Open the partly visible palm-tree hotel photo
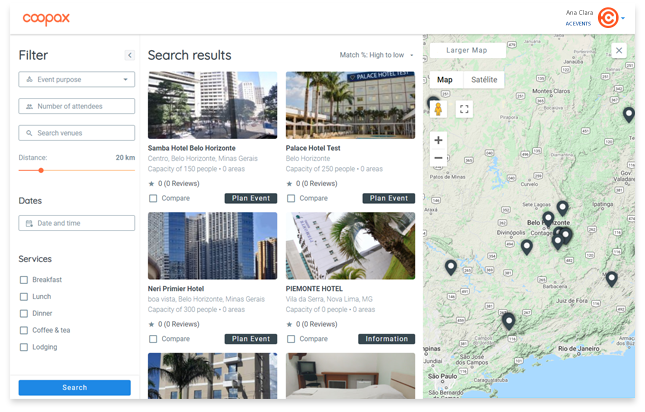The image size is (645, 412). pyautogui.click(x=212, y=375)
